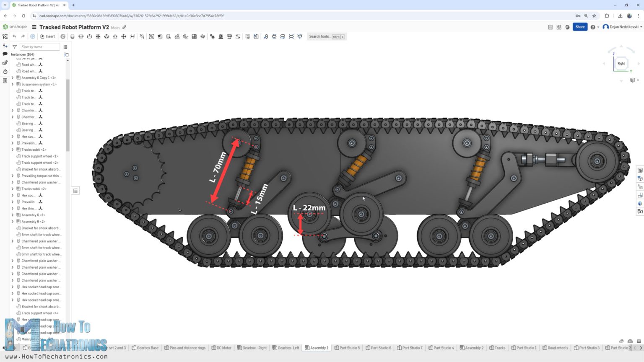This screenshot has width=644, height=362.
Task: Open the Bill of Materials icon near Share
Action: pyautogui.click(x=550, y=27)
